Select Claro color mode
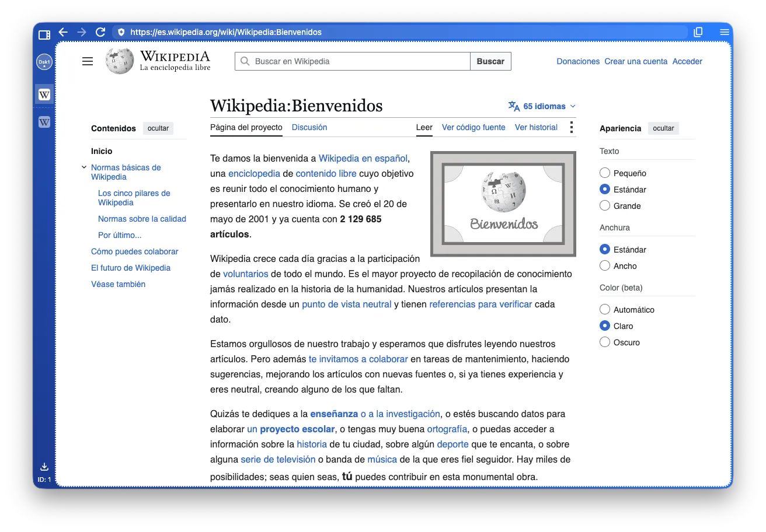This screenshot has height=532, width=766. pyautogui.click(x=605, y=326)
